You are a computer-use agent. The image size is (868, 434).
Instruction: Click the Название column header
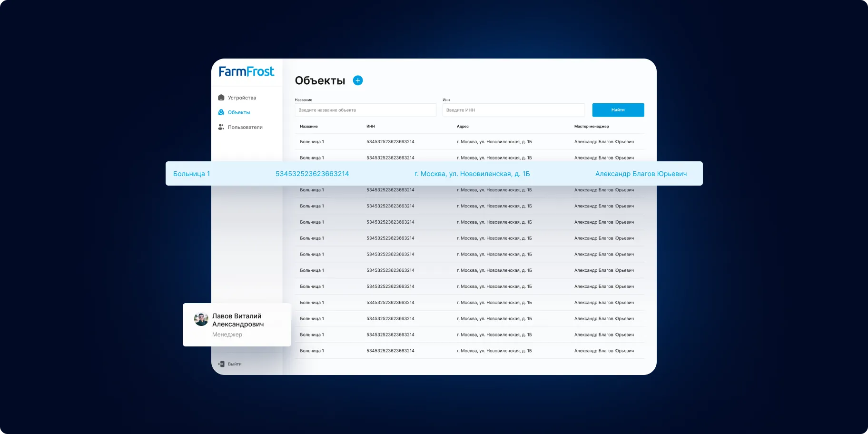309,127
